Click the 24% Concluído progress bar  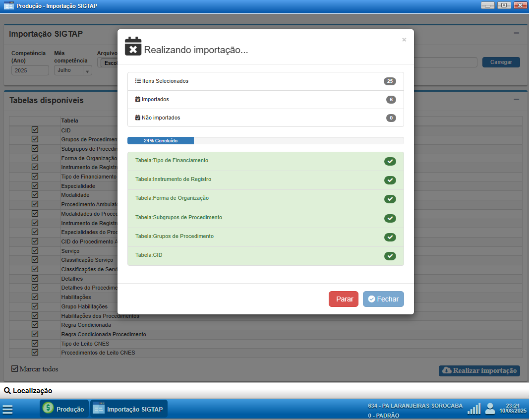coord(265,141)
